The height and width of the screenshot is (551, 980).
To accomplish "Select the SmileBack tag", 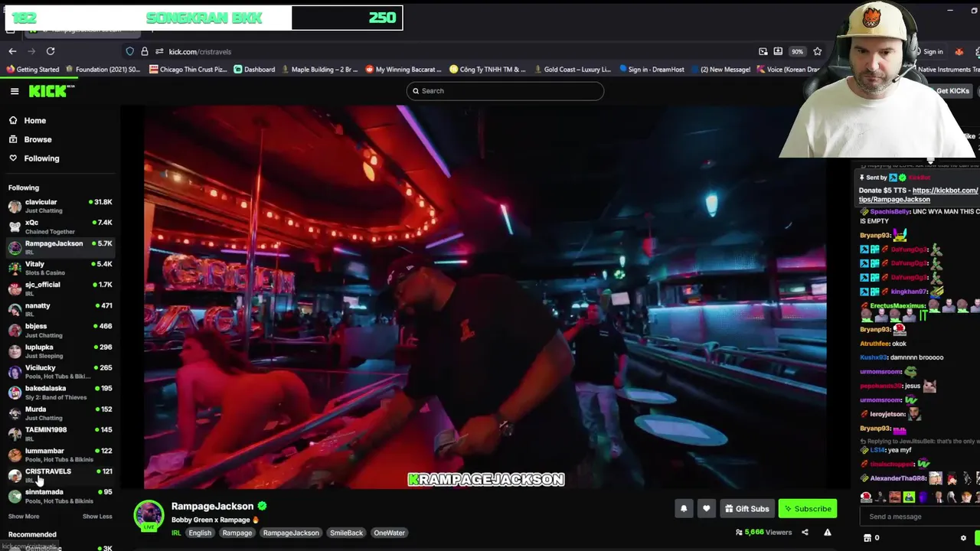I will (x=346, y=533).
